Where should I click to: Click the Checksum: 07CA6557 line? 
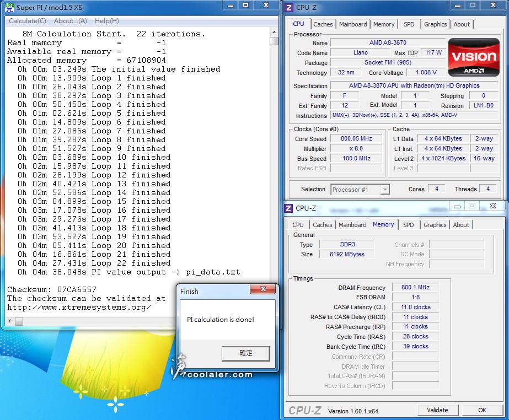tap(52, 289)
